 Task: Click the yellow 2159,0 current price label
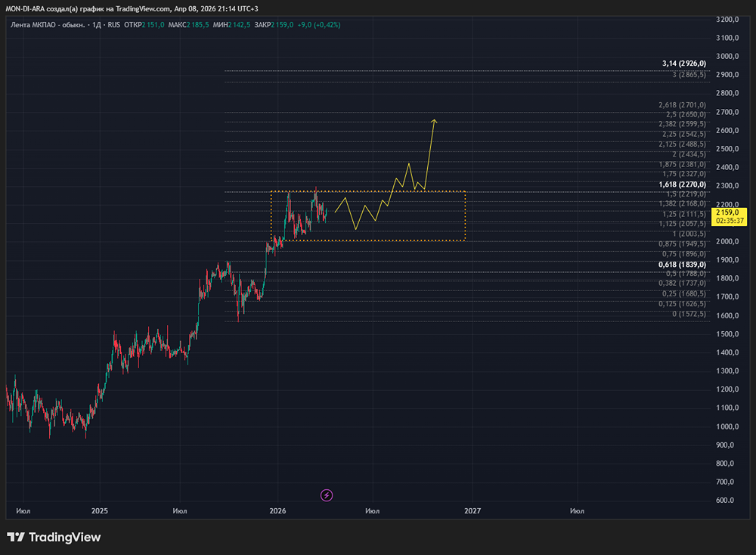coord(729,216)
